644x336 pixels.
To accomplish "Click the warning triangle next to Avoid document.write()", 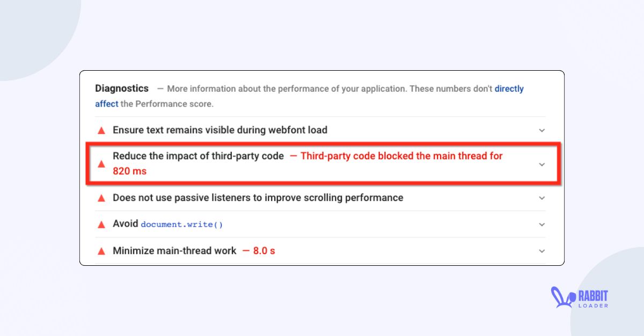I will pyautogui.click(x=101, y=224).
